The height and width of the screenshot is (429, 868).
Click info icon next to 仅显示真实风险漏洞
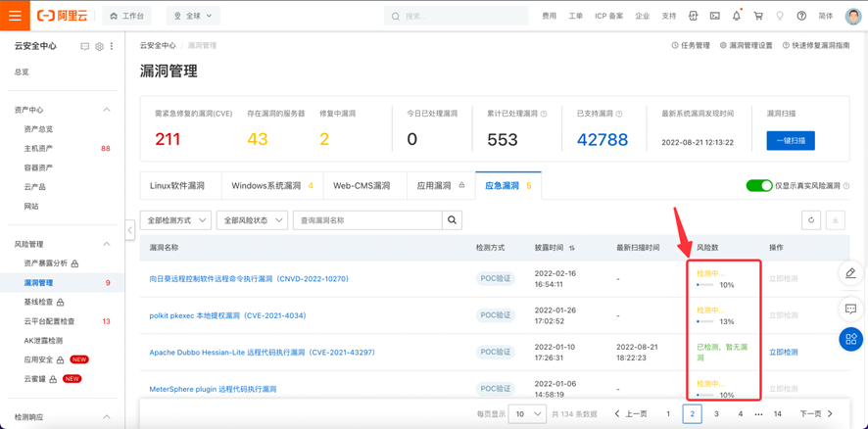(x=847, y=186)
